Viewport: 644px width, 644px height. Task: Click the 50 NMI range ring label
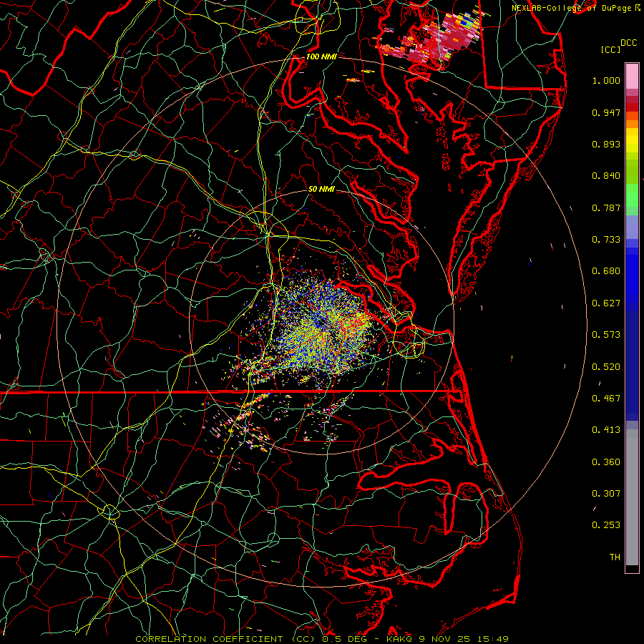[321, 189]
